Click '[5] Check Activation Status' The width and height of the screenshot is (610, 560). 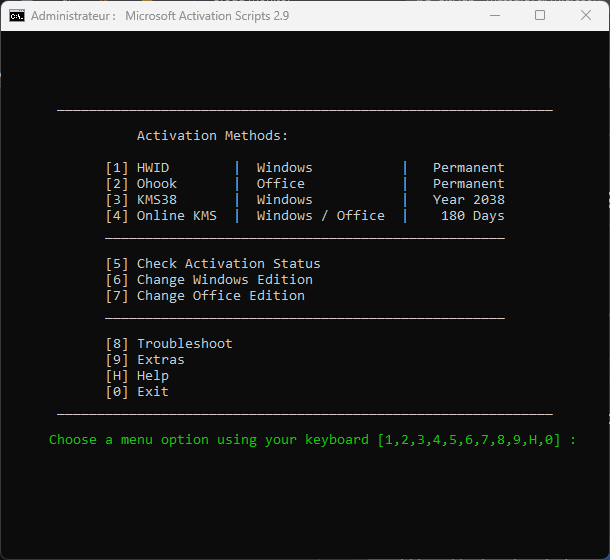213,264
